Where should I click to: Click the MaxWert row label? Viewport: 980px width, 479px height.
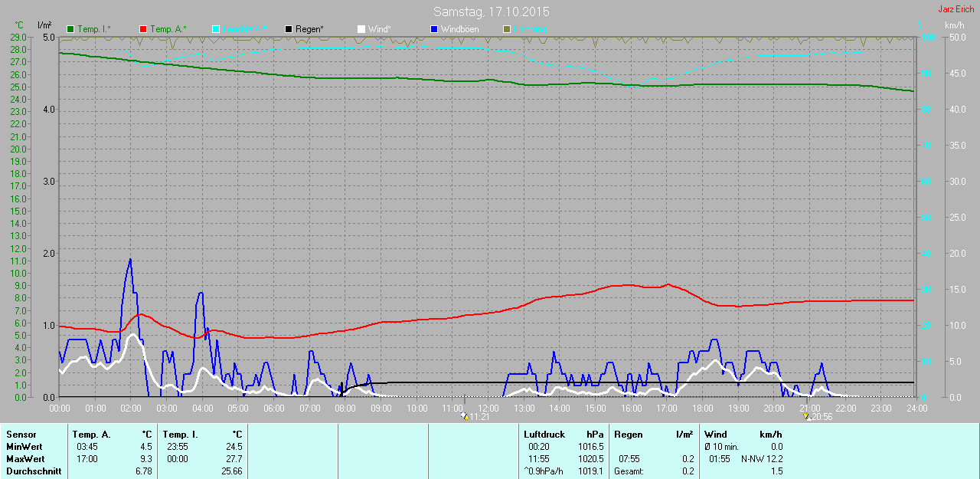25,458
